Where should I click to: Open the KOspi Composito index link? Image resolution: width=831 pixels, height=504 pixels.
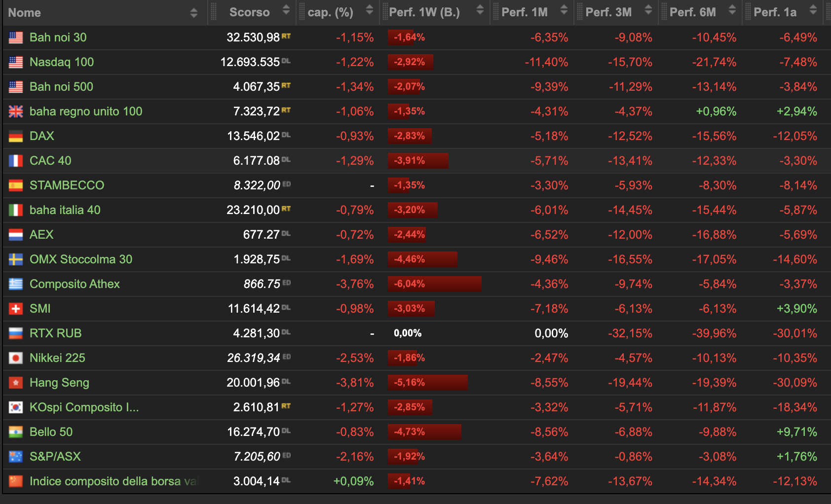click(84, 407)
